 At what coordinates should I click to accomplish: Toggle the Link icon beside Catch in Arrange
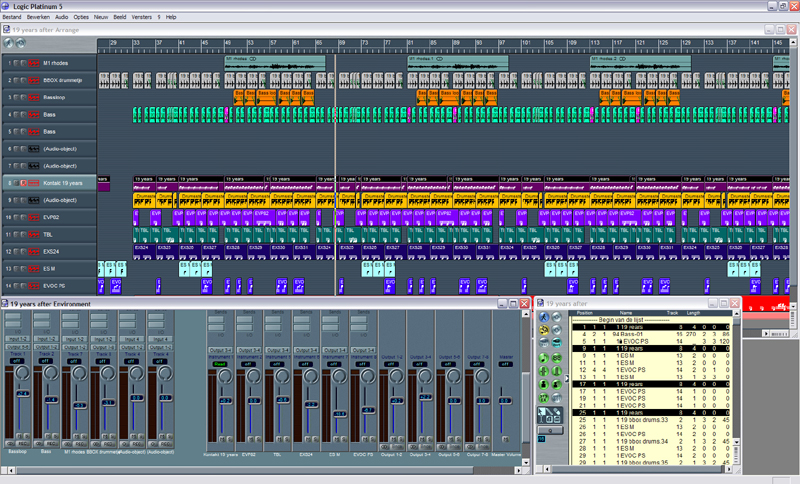click(x=20, y=43)
